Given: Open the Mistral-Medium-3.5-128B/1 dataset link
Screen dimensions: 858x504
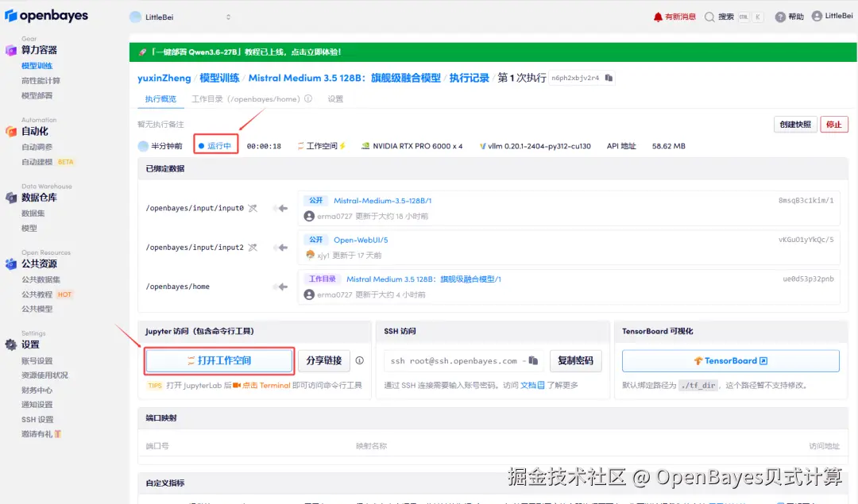Looking at the screenshot, I should coord(382,201).
